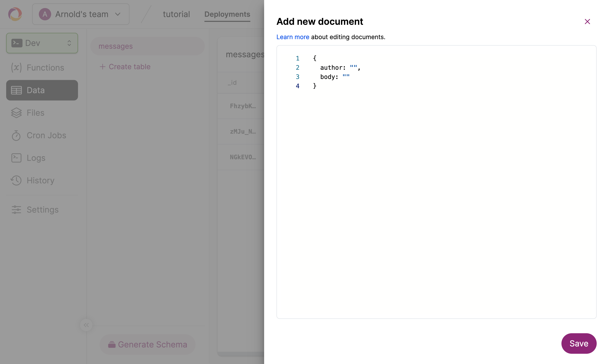Collapse the sidebar with double-chevron button
This screenshot has width=609, height=364.
(x=86, y=325)
